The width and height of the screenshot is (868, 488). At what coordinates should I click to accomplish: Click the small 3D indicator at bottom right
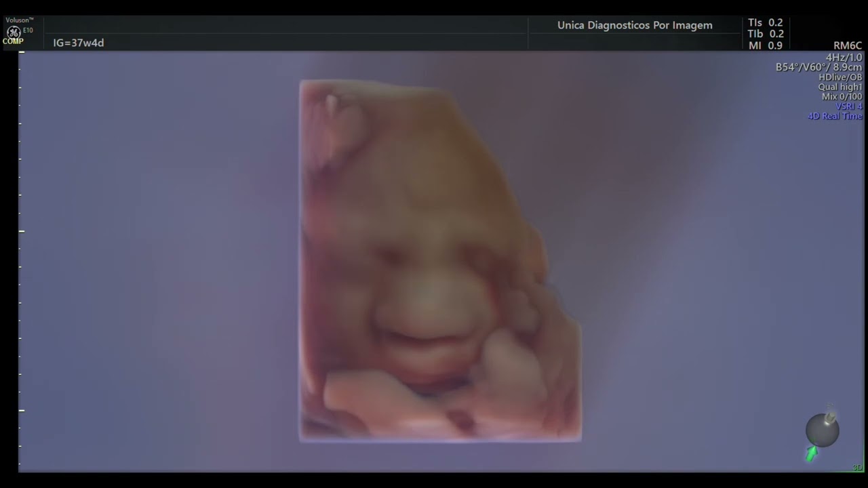pos(857,468)
